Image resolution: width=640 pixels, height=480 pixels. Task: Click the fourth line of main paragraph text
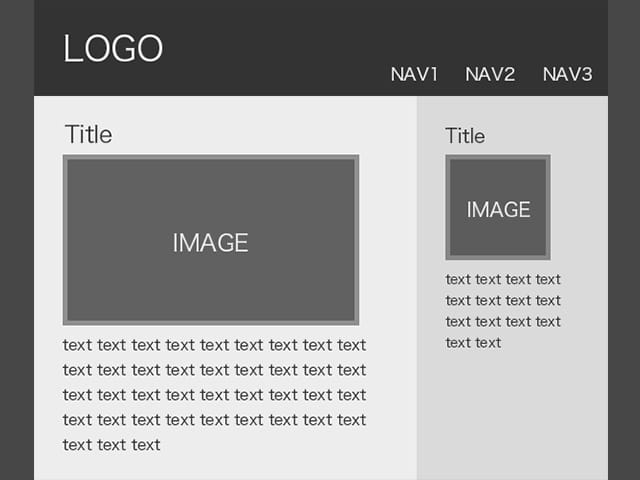coord(214,420)
